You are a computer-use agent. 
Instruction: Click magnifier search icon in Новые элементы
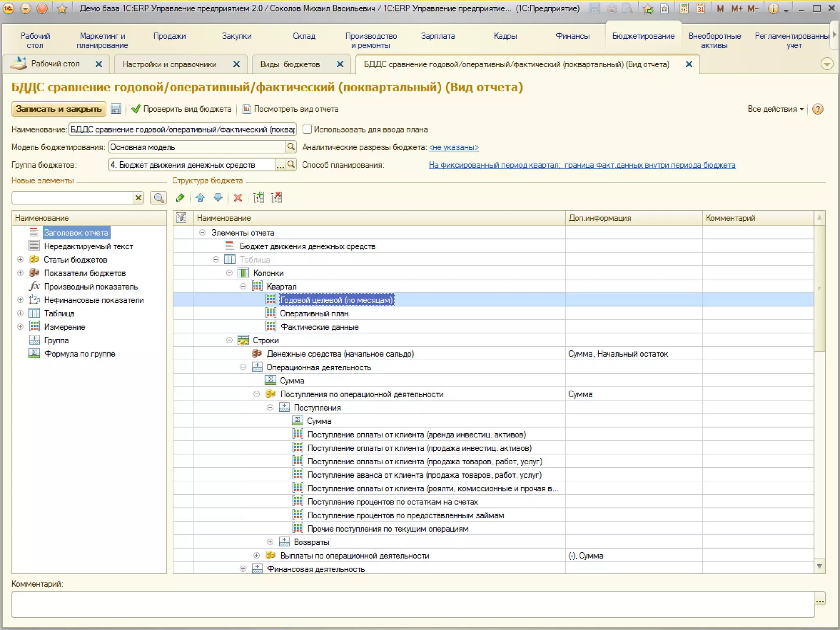click(x=158, y=198)
